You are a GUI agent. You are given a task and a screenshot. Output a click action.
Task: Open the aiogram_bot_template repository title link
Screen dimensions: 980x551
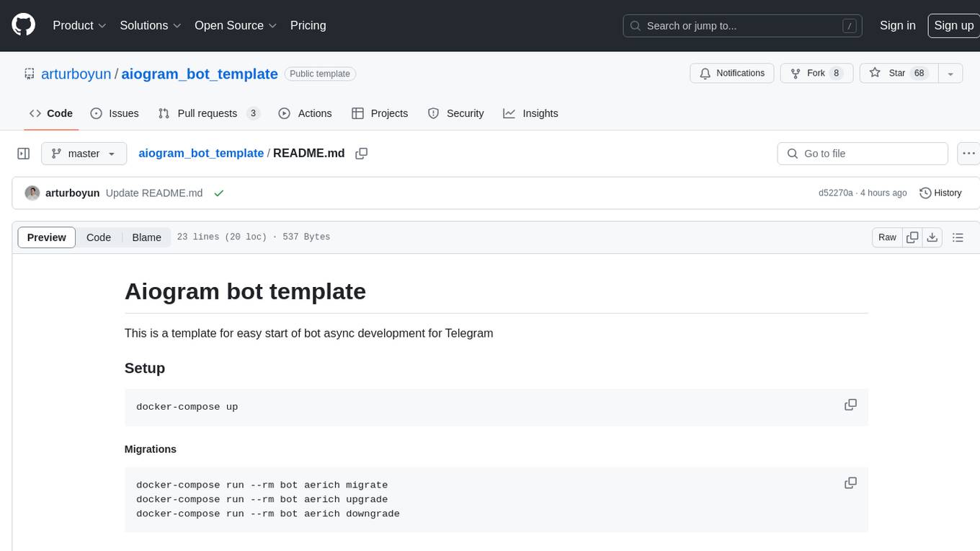(200, 74)
